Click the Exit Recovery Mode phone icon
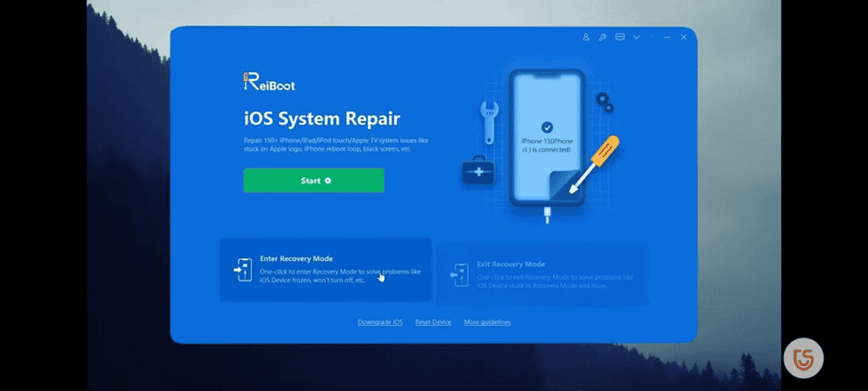Screen dimensions: 868x391 tap(459, 275)
